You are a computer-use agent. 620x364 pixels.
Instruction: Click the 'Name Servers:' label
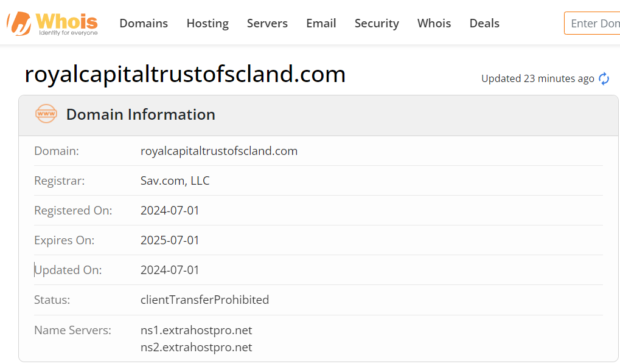point(73,330)
